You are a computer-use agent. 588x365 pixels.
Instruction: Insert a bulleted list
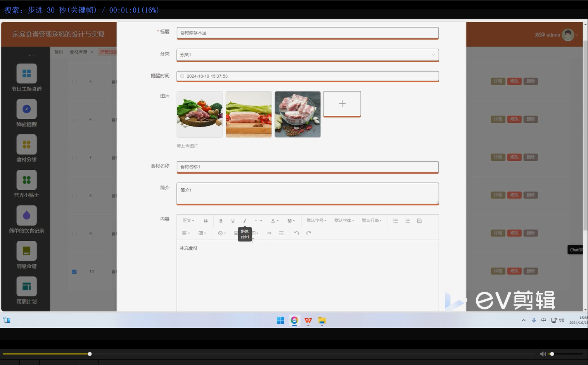395,221
